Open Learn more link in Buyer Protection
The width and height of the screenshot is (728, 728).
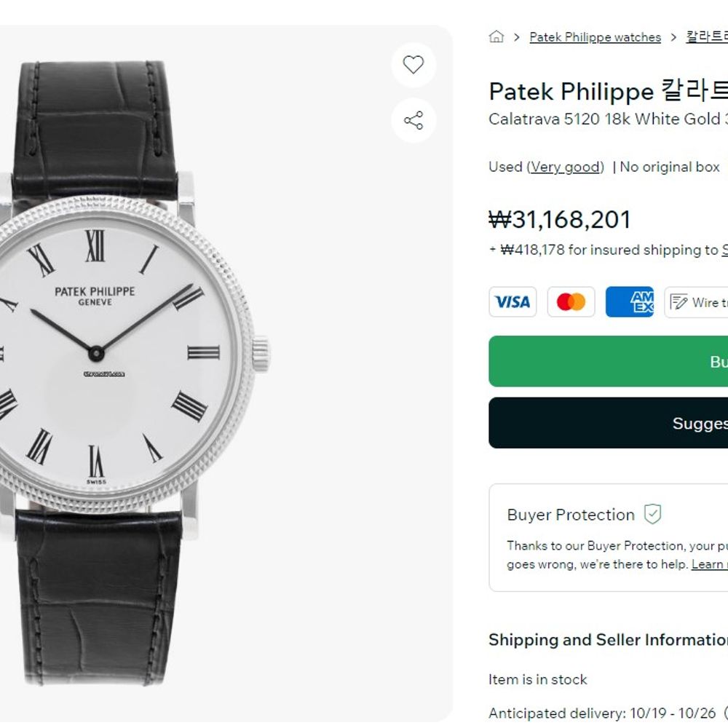[708, 564]
